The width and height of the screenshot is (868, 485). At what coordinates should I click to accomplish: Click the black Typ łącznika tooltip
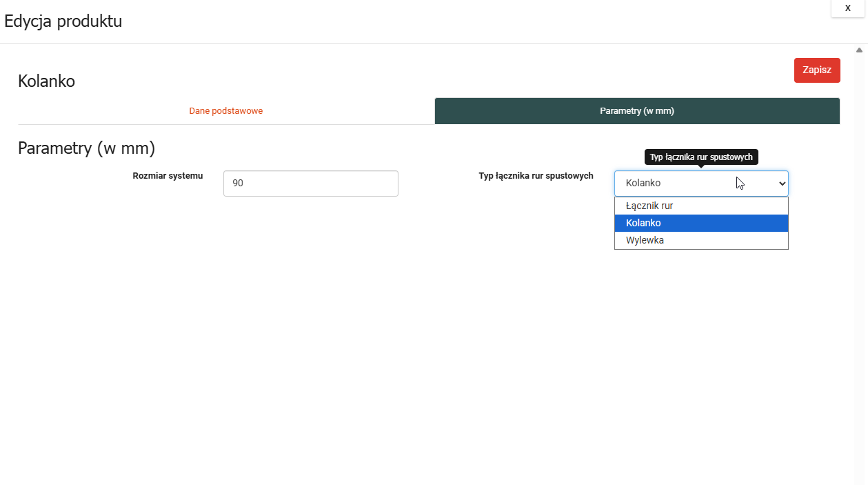pyautogui.click(x=701, y=157)
